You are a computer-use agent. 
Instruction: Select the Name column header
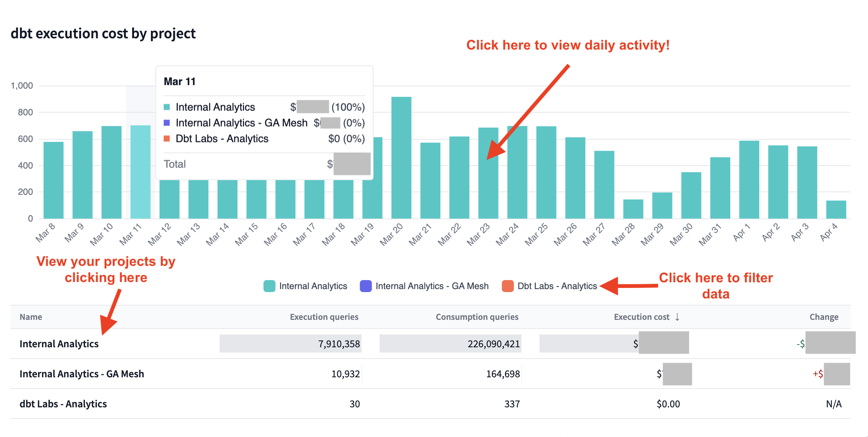30,316
